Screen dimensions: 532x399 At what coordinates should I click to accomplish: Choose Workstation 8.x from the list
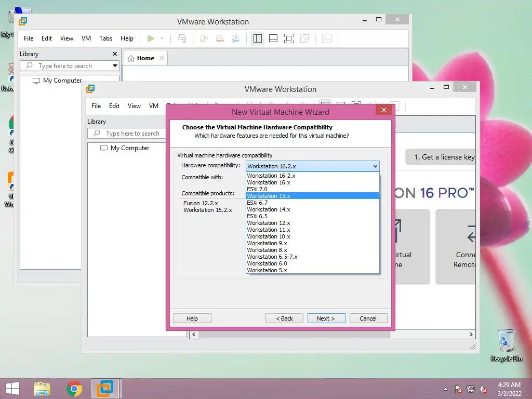tap(312, 250)
